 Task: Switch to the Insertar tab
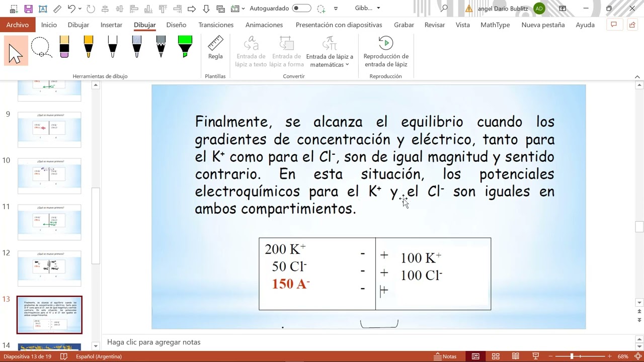(111, 25)
